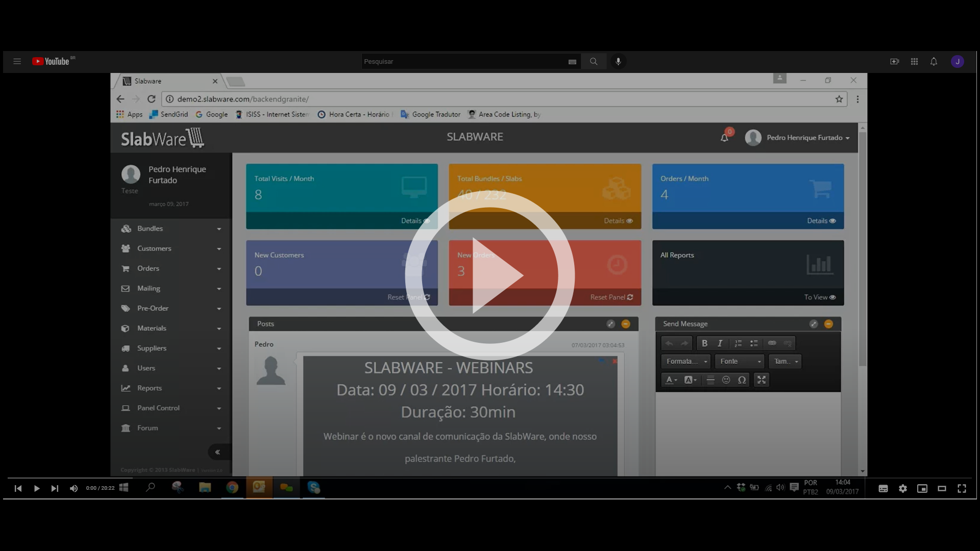This screenshot has width=980, height=551.
Task: Open the Tamanho size dropdown in editor
Action: pos(785,362)
